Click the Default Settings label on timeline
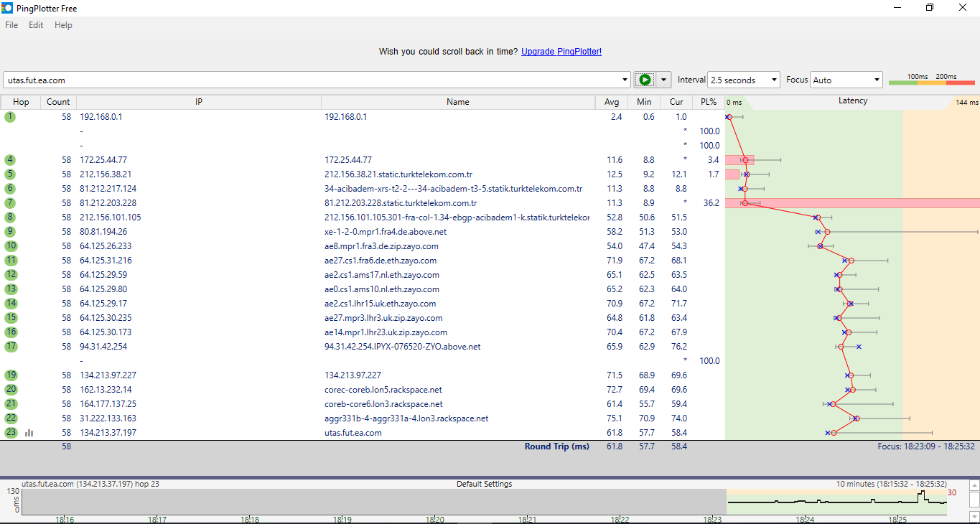 coord(484,484)
